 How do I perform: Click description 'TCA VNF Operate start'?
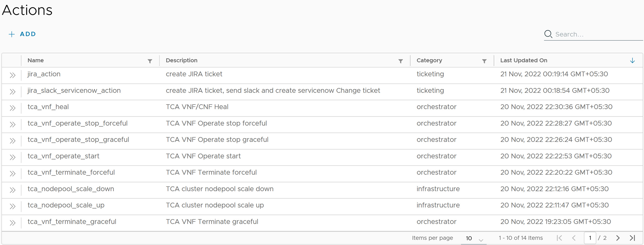click(x=203, y=156)
